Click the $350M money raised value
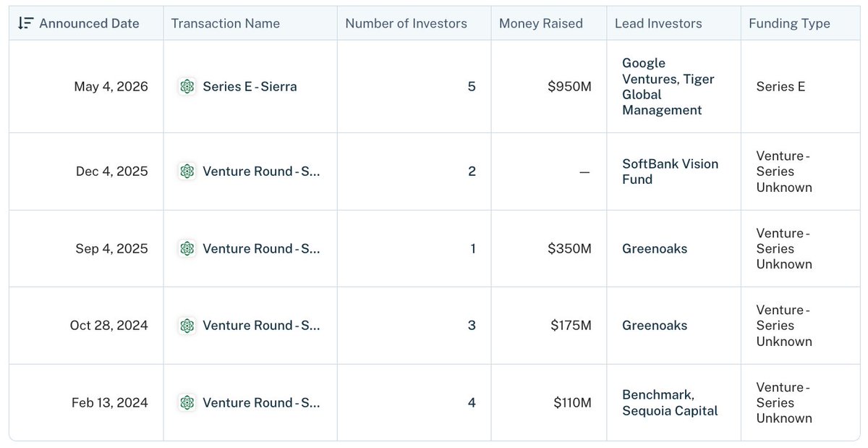This screenshot has height=448, width=868. 569,249
